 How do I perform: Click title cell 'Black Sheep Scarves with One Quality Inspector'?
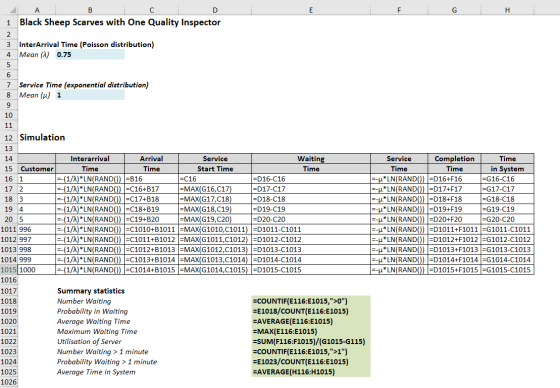click(x=120, y=22)
